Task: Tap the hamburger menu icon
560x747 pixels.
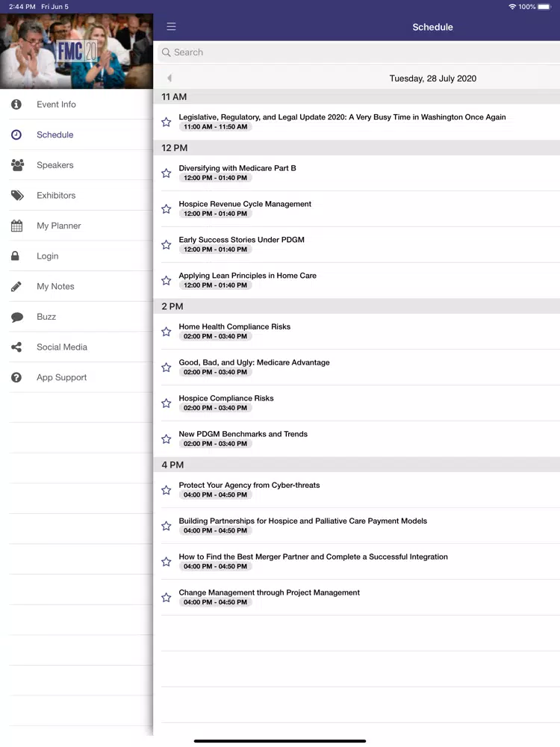Action: click(172, 27)
